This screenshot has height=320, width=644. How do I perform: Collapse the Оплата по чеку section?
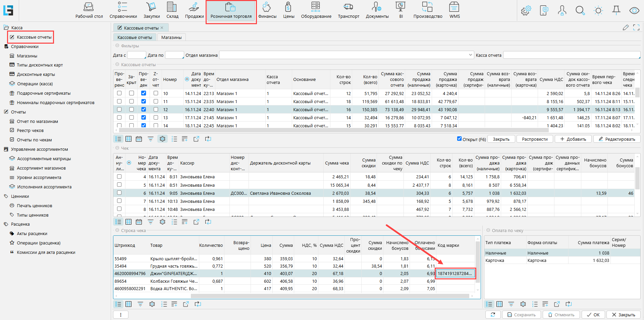tap(488, 230)
